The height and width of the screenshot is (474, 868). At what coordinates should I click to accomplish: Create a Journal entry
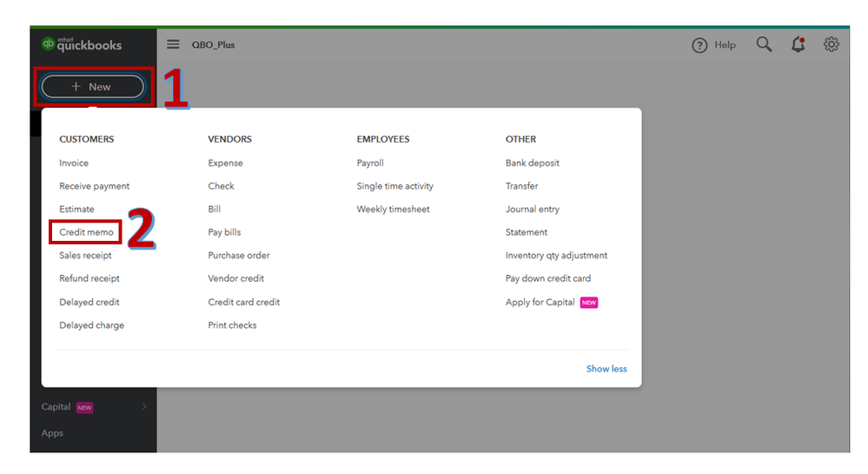pyautogui.click(x=532, y=209)
